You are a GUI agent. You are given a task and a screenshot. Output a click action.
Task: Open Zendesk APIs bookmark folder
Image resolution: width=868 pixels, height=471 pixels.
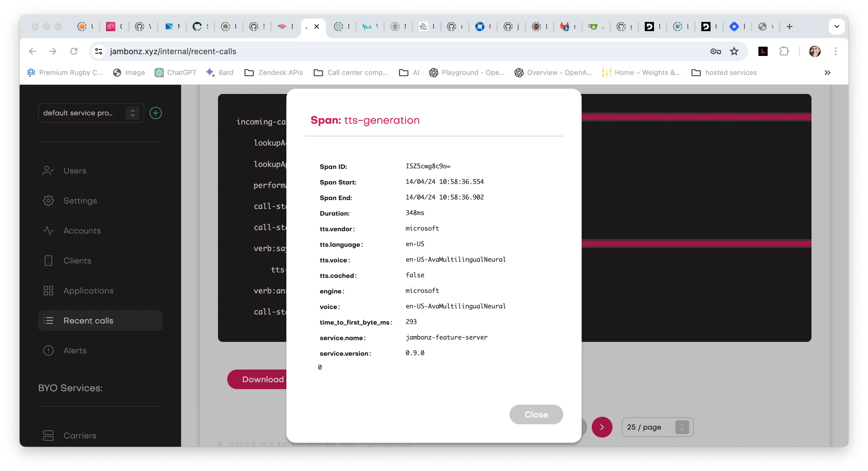[x=274, y=72]
